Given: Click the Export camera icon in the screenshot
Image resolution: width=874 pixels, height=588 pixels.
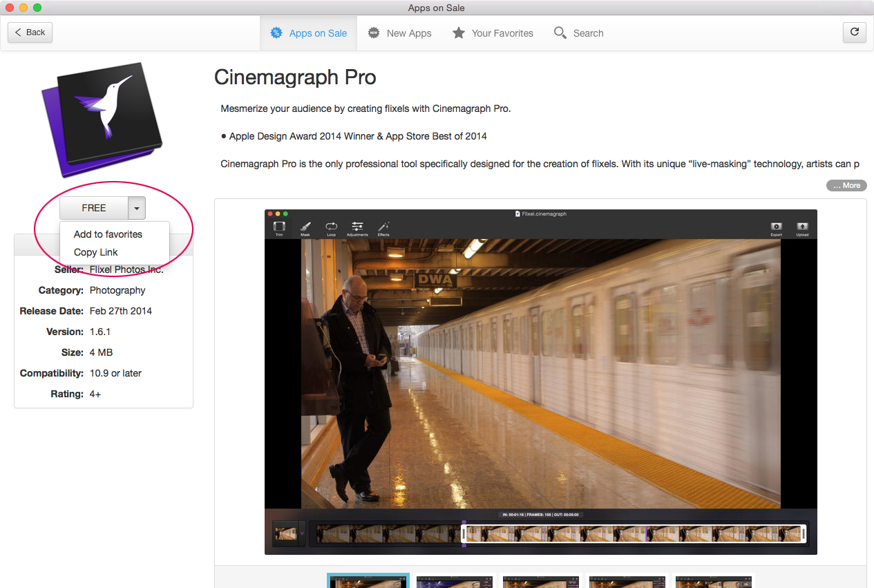Looking at the screenshot, I should (x=777, y=229).
